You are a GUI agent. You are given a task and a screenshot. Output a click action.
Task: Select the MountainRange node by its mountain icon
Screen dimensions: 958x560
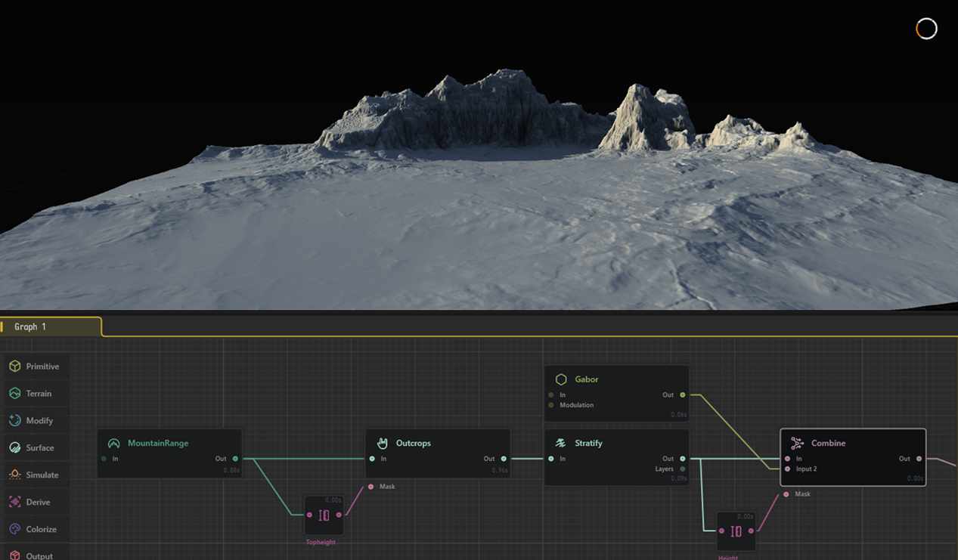114,444
